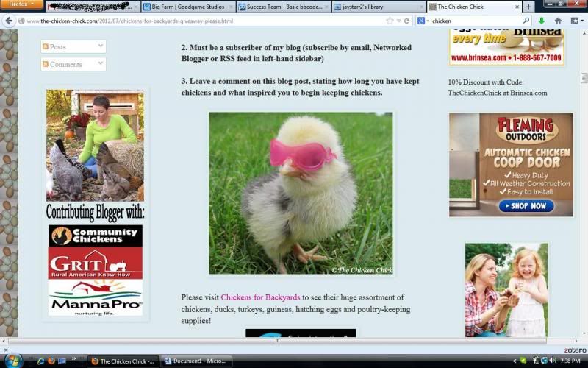Open the Google search engine selector
The width and height of the screenshot is (588, 368).
point(423,21)
